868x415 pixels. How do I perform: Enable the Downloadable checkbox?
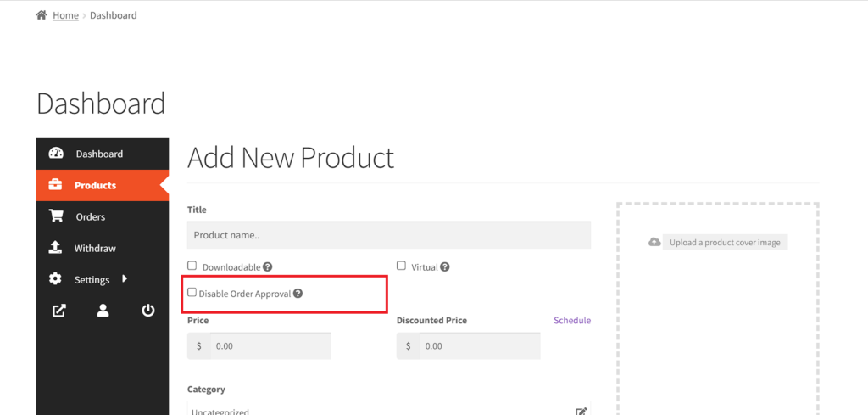(192, 266)
